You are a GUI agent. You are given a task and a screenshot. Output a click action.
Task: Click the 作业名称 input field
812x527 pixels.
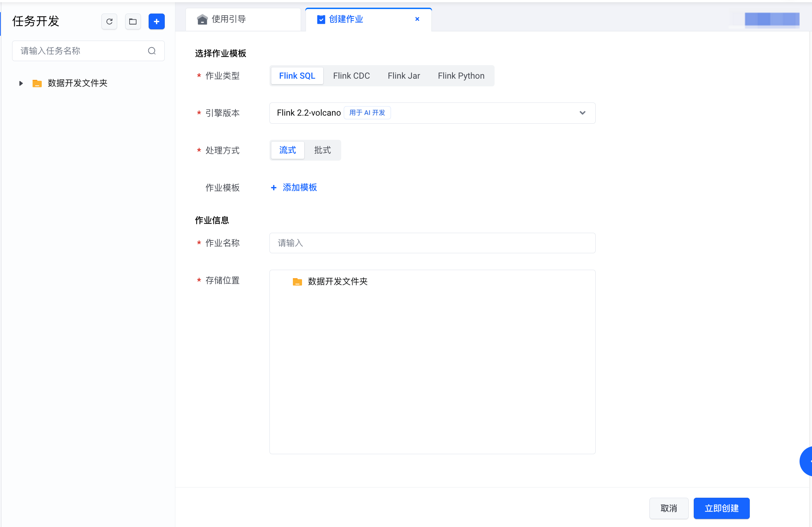(432, 243)
